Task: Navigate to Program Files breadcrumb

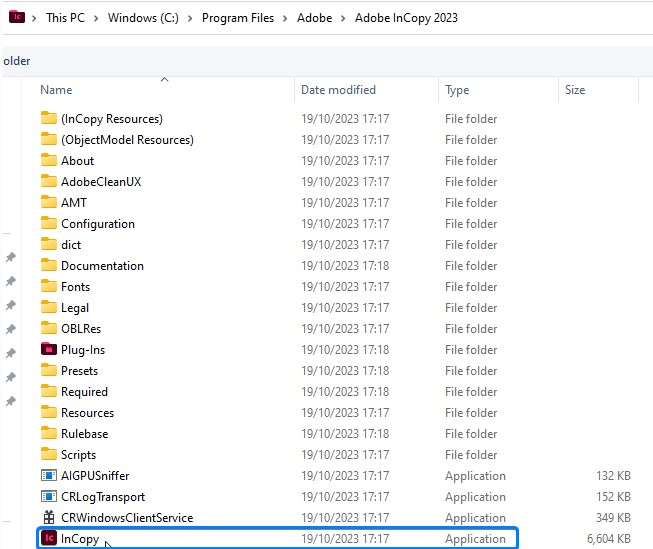Action: pos(238,18)
